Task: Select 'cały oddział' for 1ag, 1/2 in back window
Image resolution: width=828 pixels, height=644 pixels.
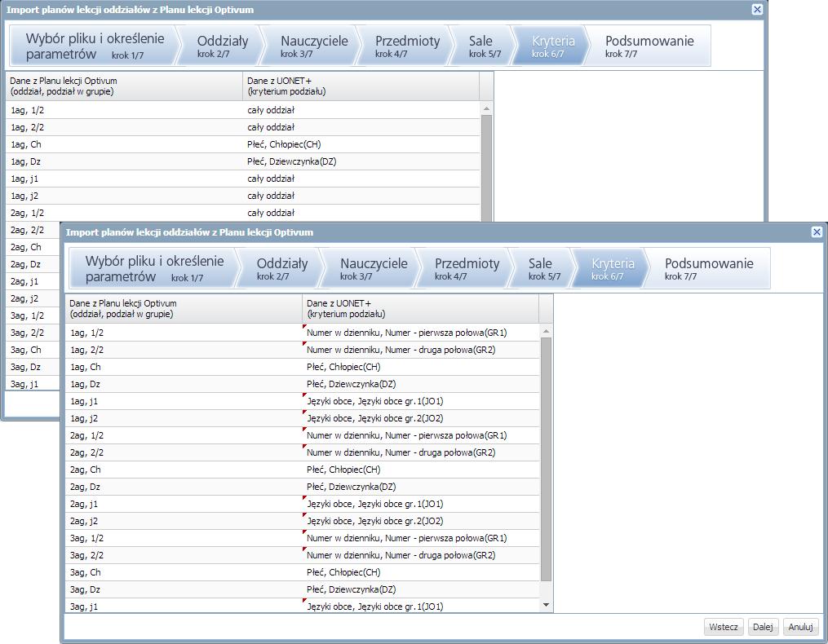Action: pyautogui.click(x=361, y=110)
